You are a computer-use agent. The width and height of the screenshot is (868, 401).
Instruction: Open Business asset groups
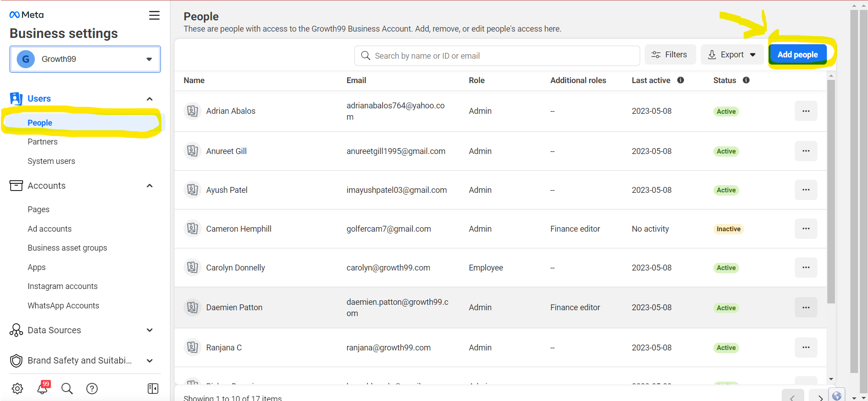pos(67,248)
